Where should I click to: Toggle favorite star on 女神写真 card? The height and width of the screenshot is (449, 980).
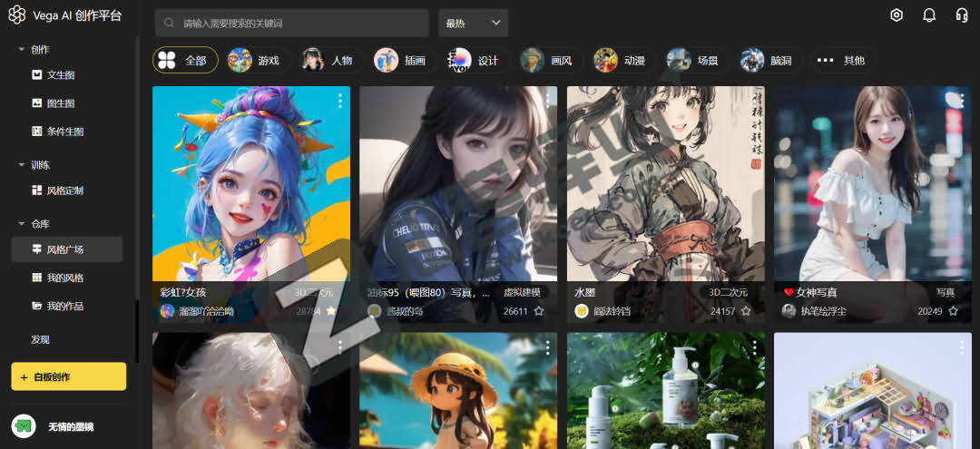pos(953,310)
